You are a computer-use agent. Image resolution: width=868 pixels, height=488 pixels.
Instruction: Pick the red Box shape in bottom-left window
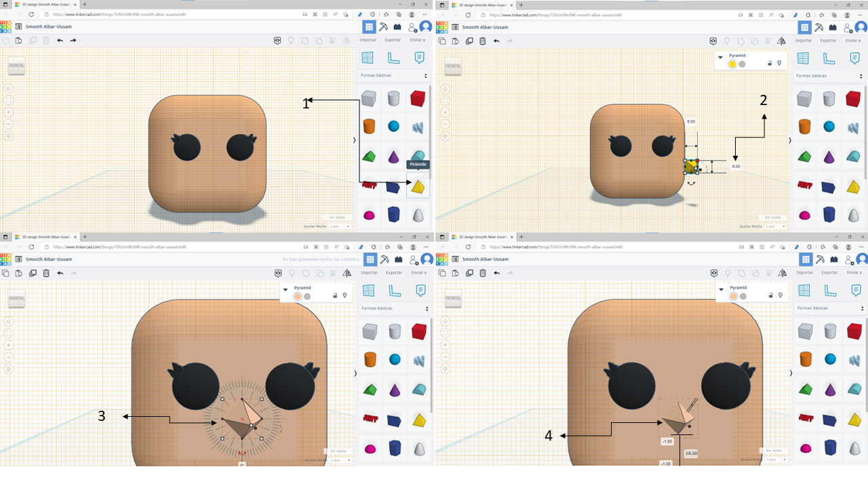418,331
